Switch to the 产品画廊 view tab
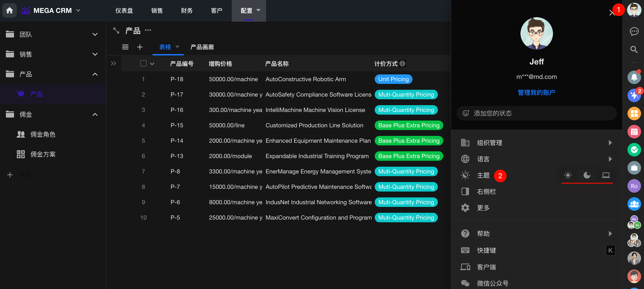Image resolution: width=644 pixels, height=289 pixels. (x=202, y=47)
